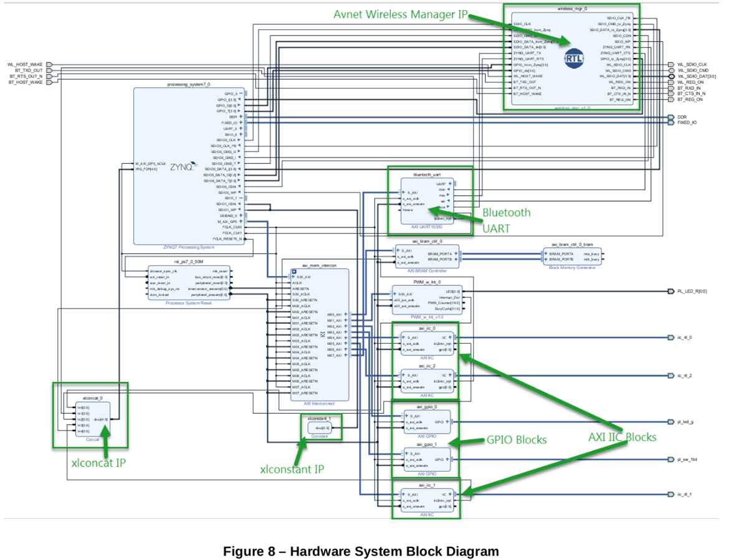
Task: Expand the SDIO_0 interface pin
Action: pos(241,135)
